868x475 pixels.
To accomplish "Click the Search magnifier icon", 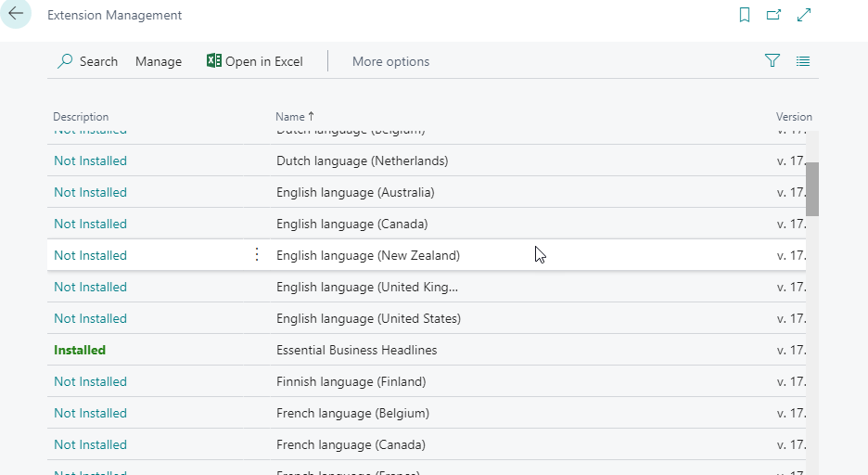I will tap(65, 61).
